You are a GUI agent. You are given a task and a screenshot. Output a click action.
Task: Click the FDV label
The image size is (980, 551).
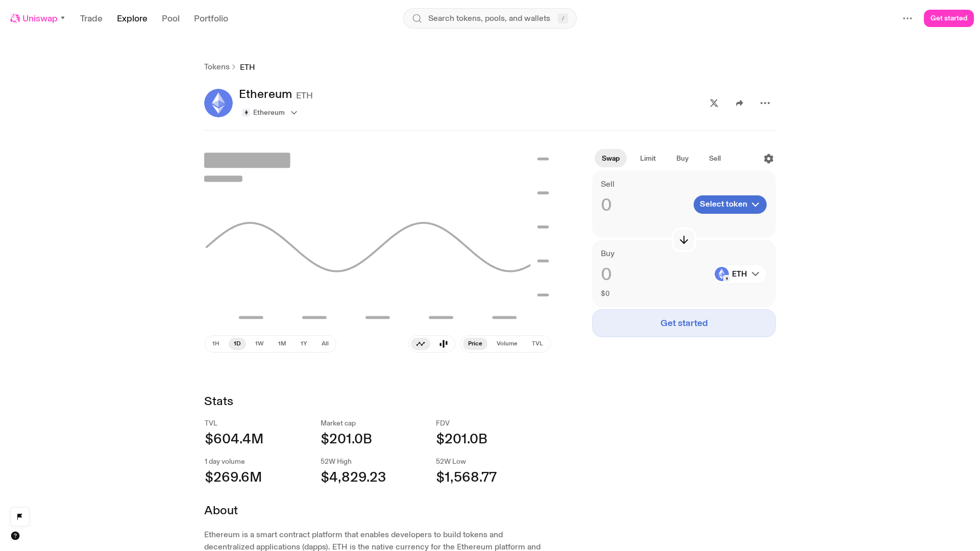pos(443,423)
